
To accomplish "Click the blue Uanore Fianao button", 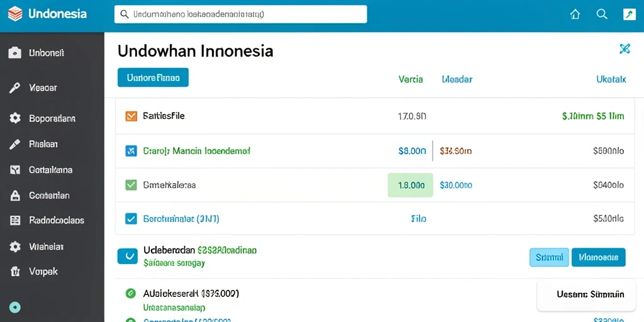I will coord(153,77).
